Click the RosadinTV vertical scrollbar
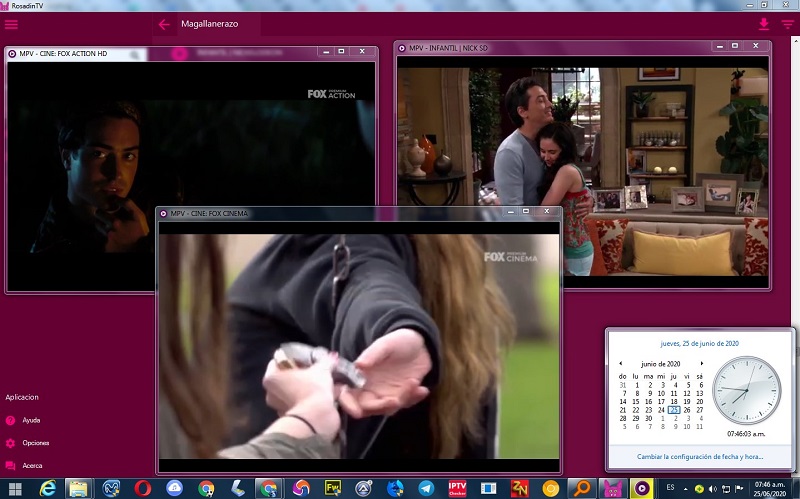Viewport: 800px width, 499px height. (x=795, y=255)
